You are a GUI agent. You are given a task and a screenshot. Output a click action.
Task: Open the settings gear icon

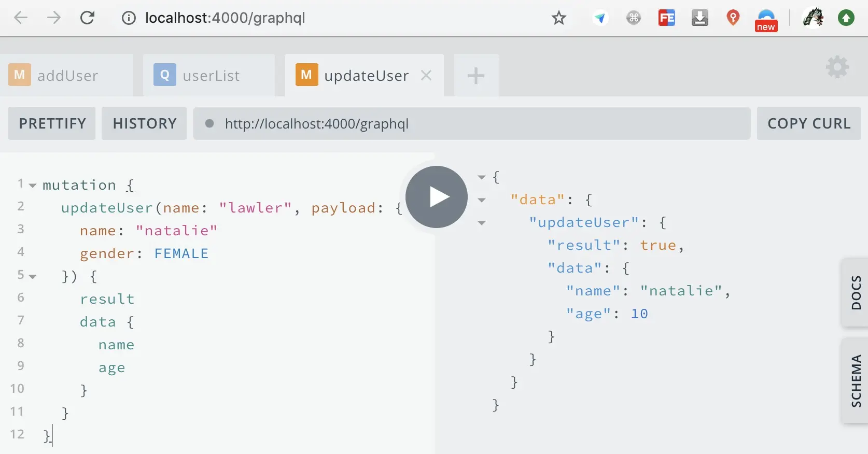(837, 67)
